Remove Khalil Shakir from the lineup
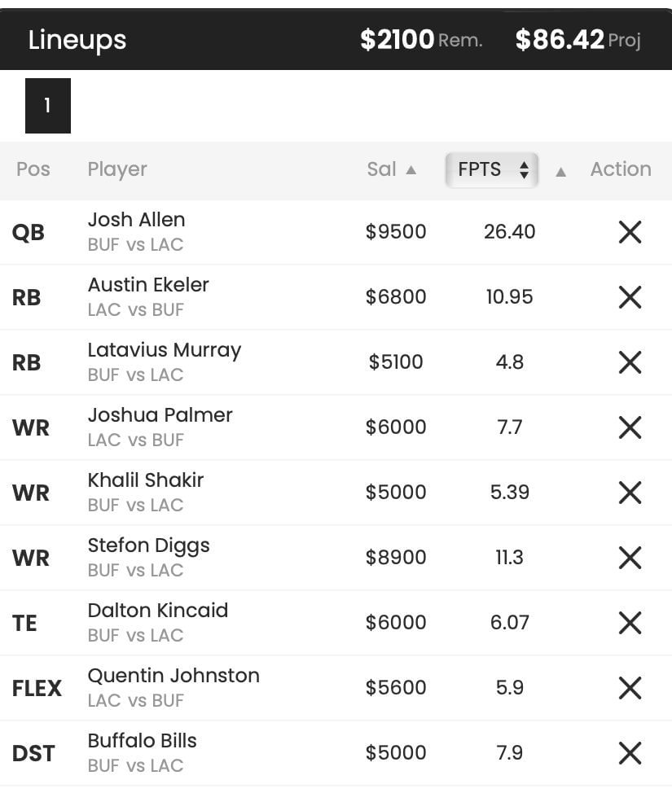 pyautogui.click(x=630, y=493)
